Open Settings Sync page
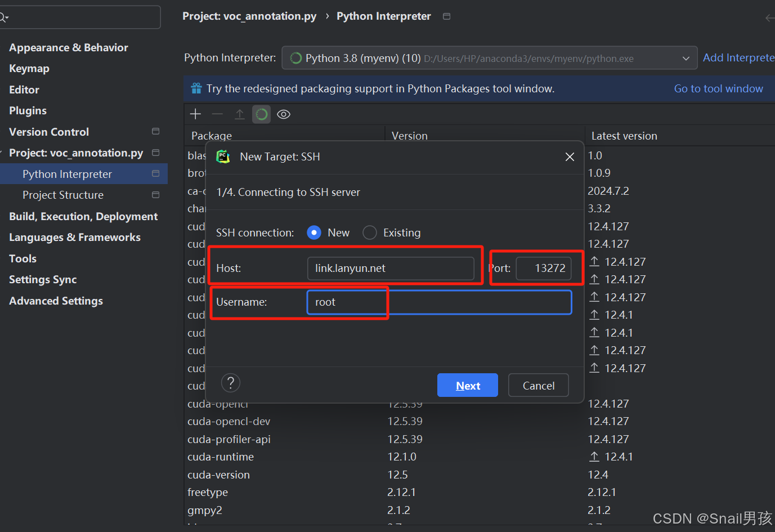 [43, 279]
